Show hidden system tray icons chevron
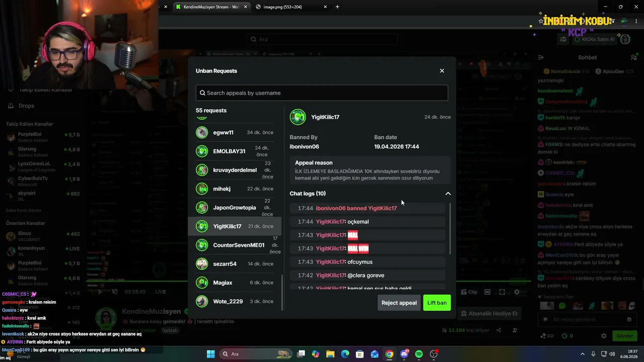This screenshot has width=644, height=362. point(583,354)
